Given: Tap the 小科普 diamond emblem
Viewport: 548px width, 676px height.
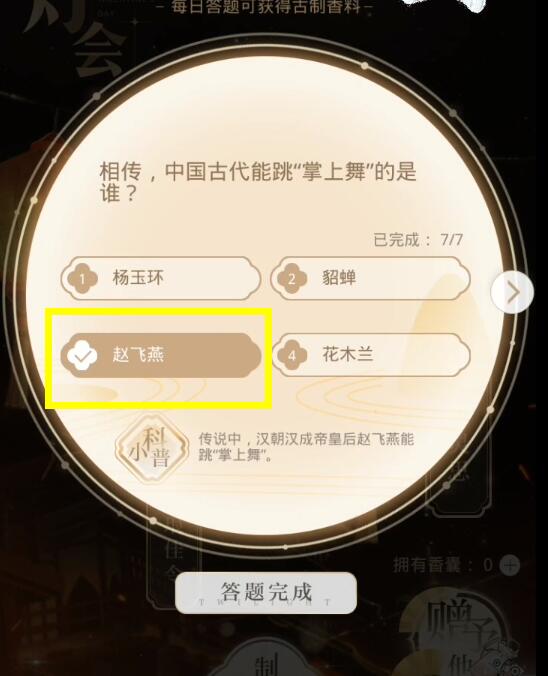Looking at the screenshot, I should pos(152,450).
